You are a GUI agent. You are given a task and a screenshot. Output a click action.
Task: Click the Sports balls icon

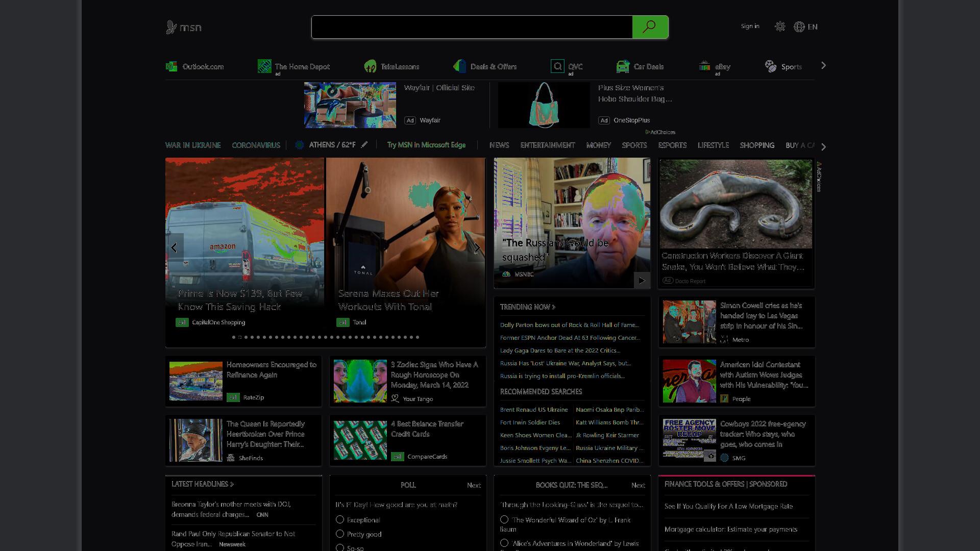click(770, 66)
